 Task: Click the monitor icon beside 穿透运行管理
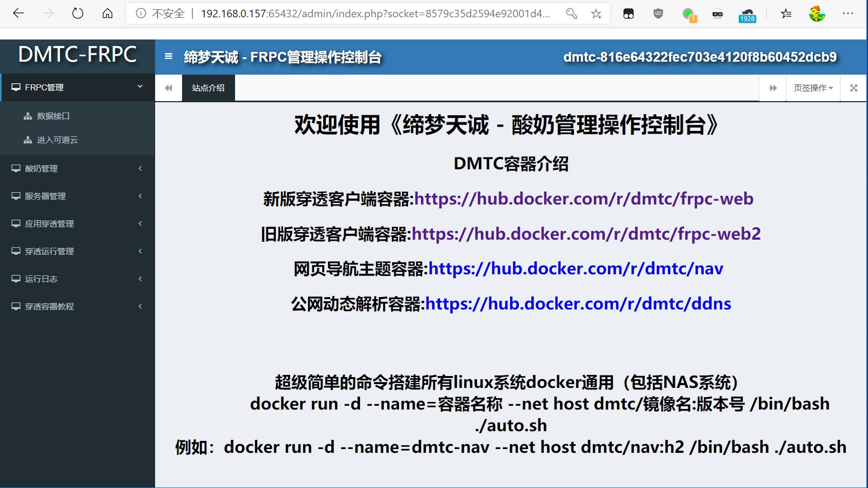tap(16, 251)
